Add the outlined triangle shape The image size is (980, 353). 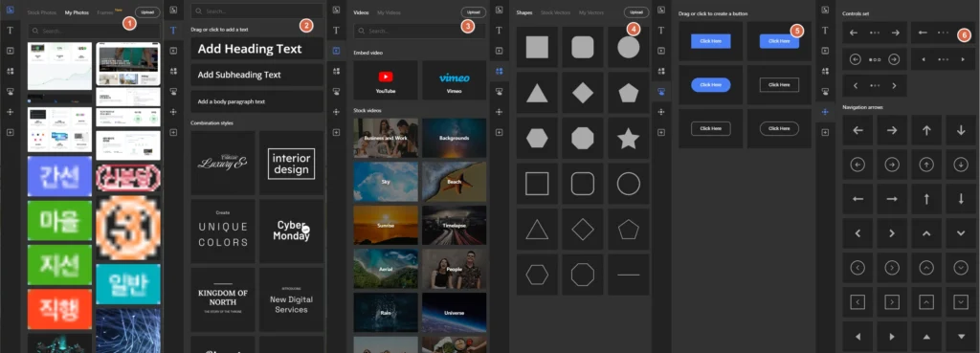click(x=537, y=230)
